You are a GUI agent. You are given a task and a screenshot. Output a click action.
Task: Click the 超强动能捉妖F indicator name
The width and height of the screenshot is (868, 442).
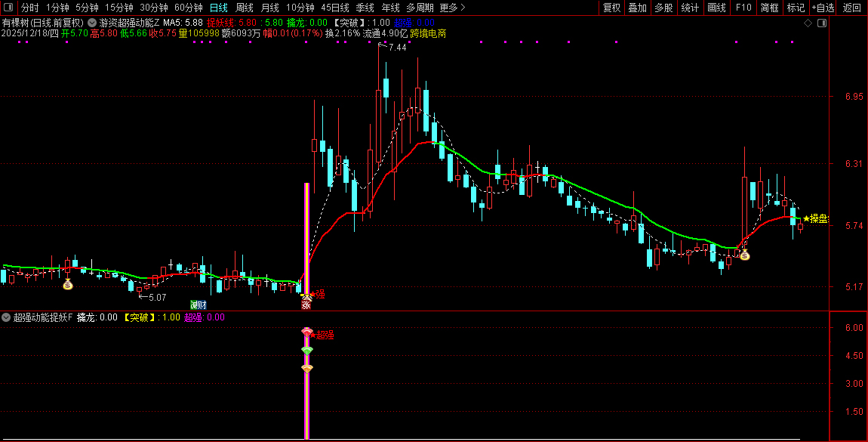[x=42, y=317]
